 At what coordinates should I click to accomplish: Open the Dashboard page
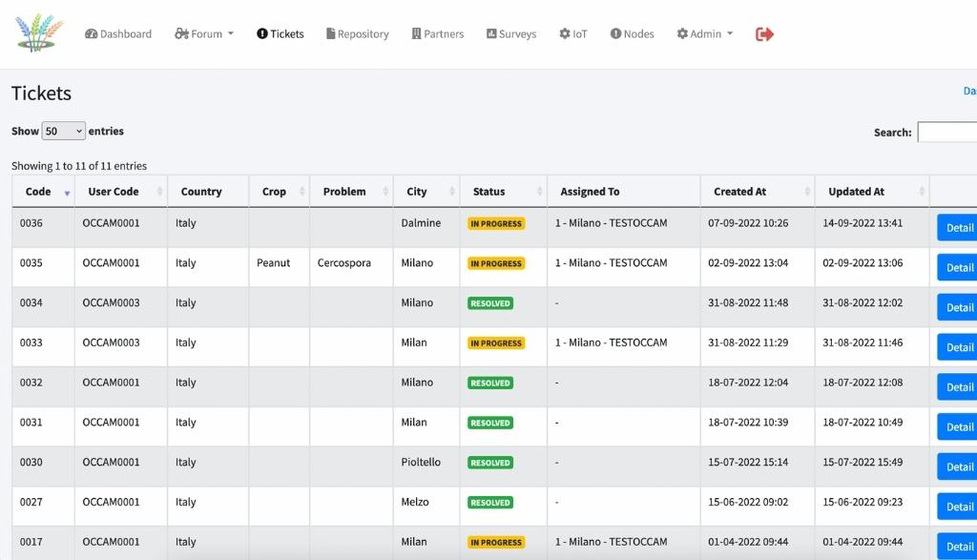[x=118, y=34]
